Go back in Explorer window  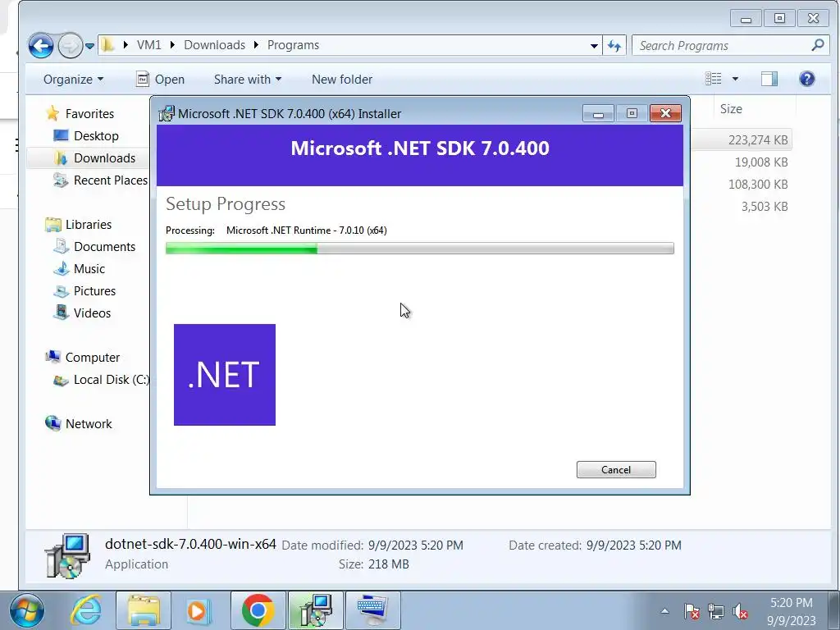click(41, 46)
